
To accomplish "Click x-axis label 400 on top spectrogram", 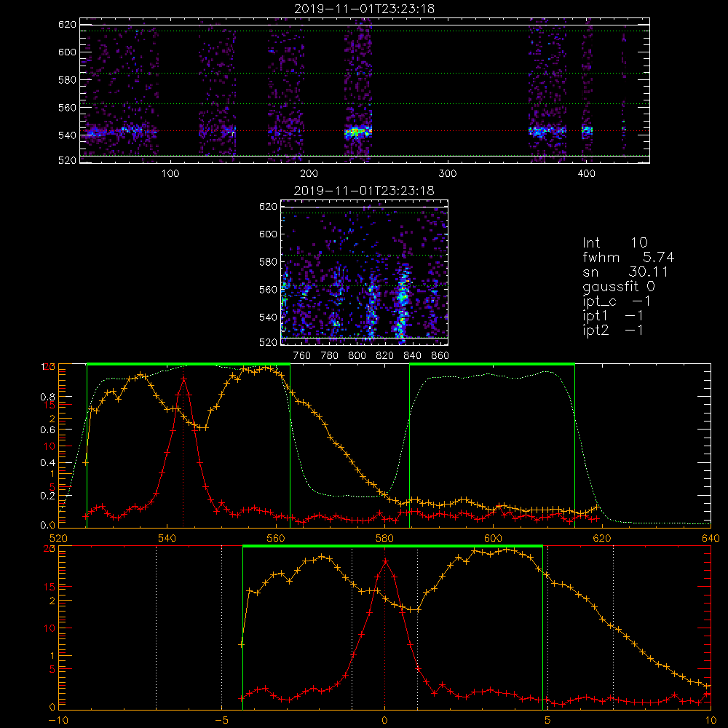I will pos(586,173).
